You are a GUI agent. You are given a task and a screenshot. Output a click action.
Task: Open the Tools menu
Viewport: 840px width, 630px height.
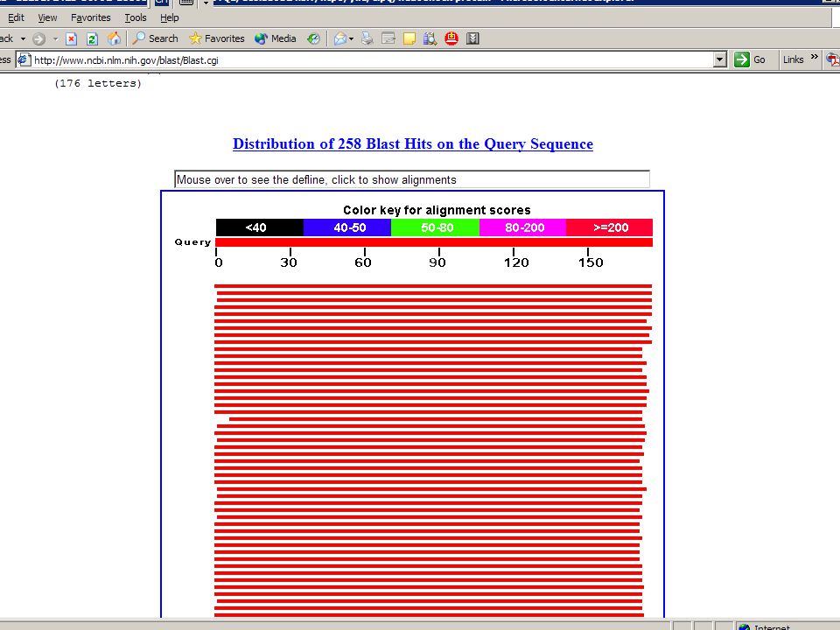tap(136, 17)
